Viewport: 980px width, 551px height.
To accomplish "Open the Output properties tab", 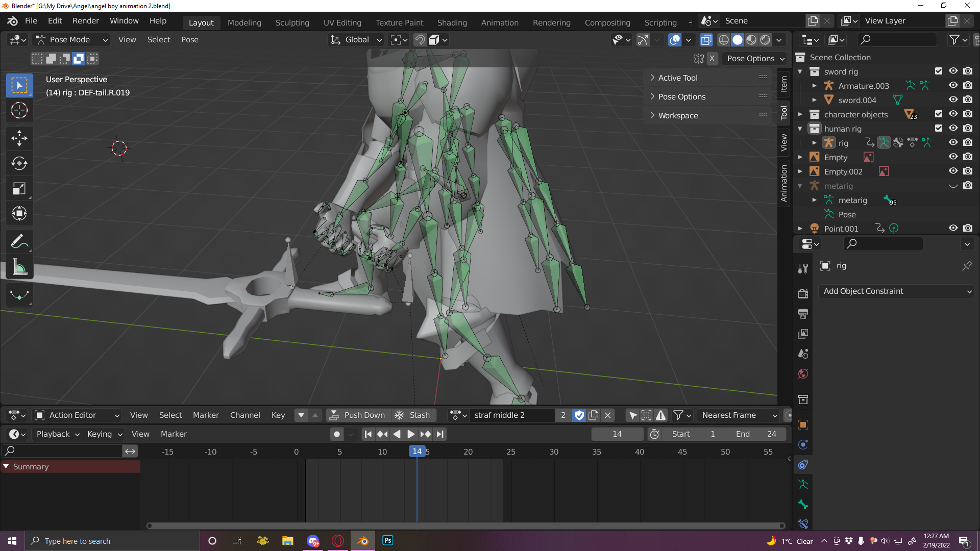I will click(x=803, y=314).
